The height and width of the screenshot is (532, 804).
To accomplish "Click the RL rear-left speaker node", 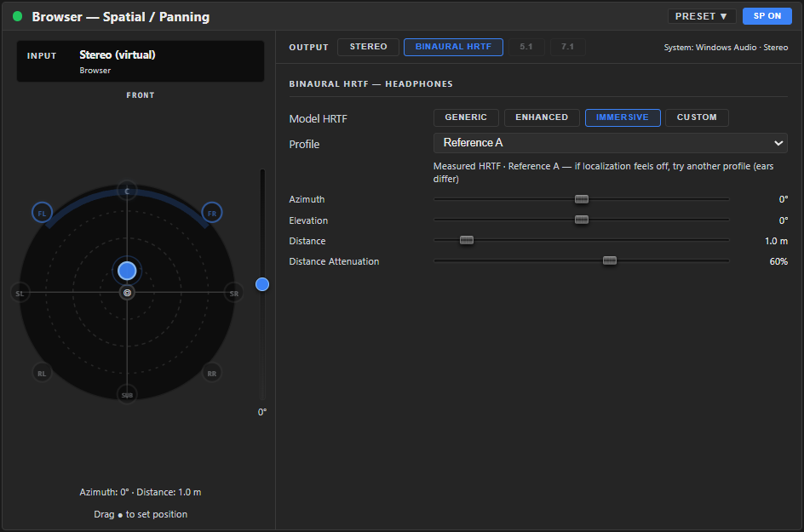I will coord(42,373).
